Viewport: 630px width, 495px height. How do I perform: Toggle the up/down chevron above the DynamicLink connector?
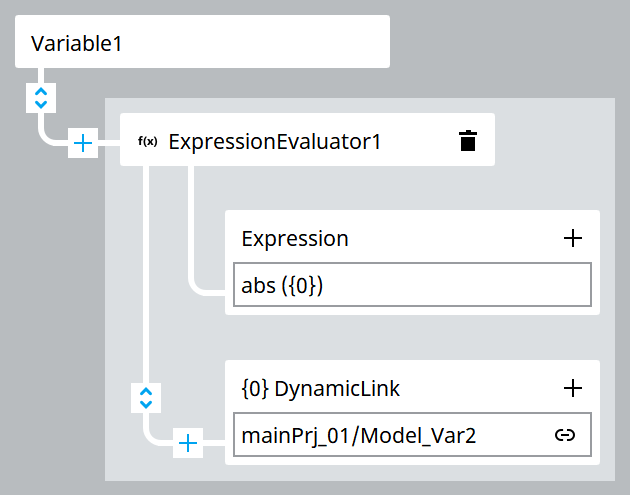tap(146, 398)
